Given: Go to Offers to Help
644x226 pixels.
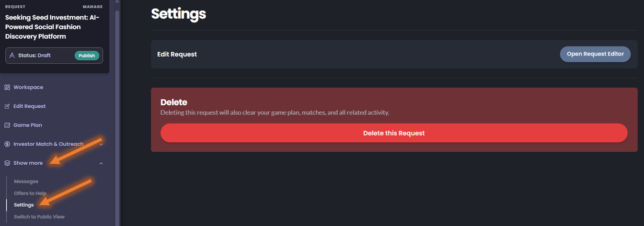Looking at the screenshot, I should (30, 193).
